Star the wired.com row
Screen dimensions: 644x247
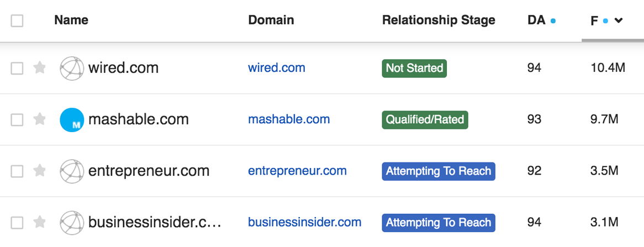click(x=39, y=68)
